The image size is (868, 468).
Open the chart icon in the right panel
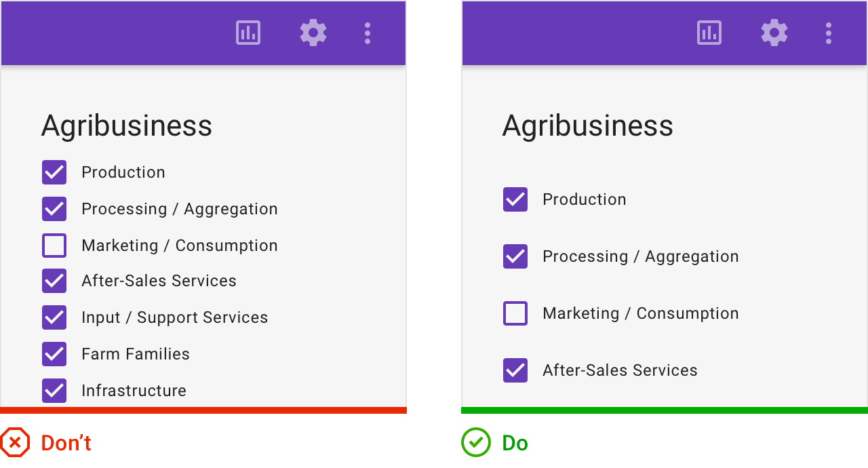(709, 33)
